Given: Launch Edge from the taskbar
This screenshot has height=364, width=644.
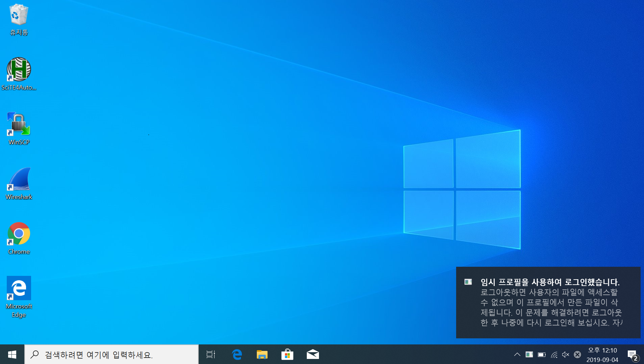Looking at the screenshot, I should (237, 355).
